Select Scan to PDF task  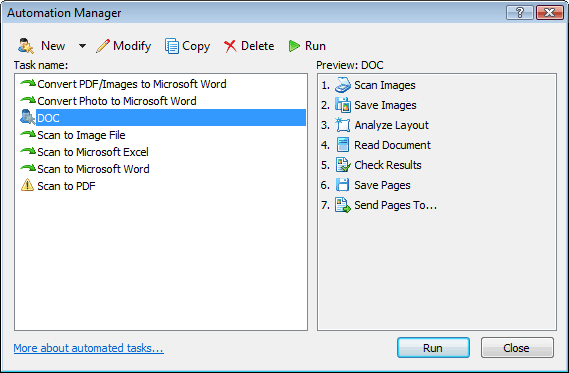pos(66,186)
